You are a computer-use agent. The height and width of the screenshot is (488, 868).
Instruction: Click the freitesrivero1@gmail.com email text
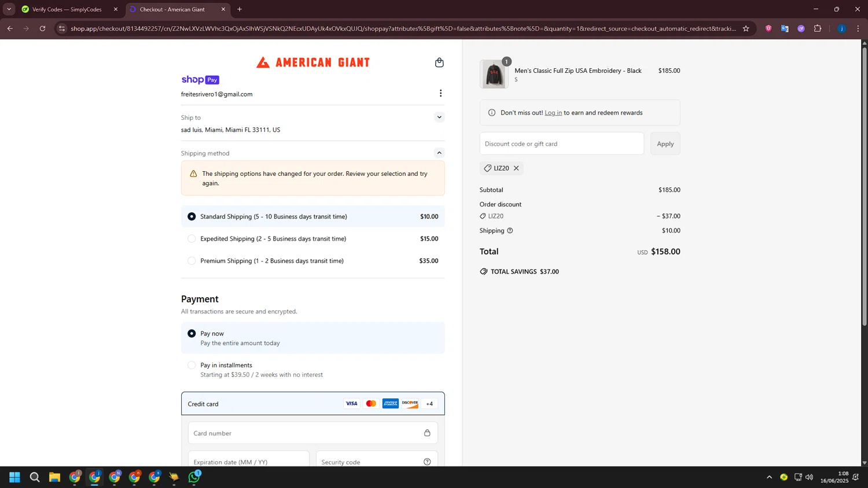[x=216, y=94]
